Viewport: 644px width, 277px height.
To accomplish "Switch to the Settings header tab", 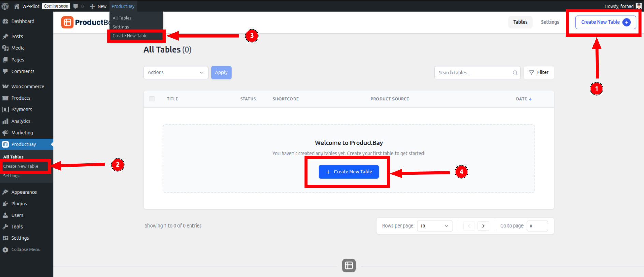I will click(x=550, y=22).
